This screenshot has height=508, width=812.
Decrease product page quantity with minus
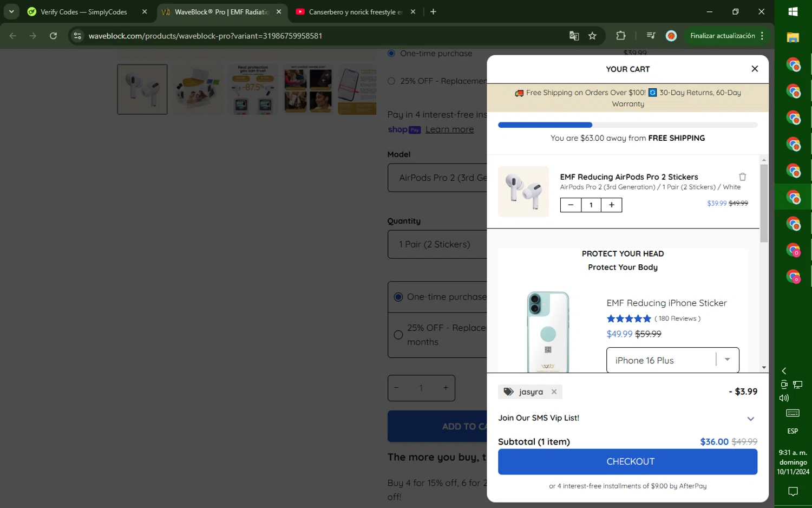397,388
